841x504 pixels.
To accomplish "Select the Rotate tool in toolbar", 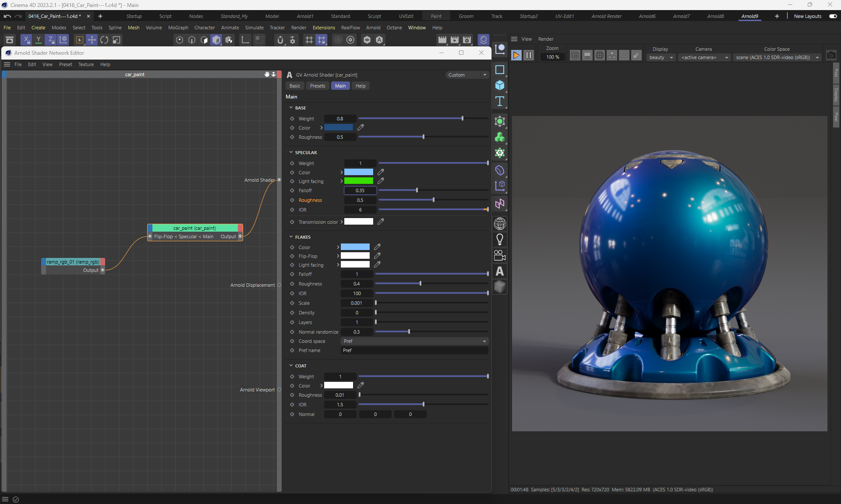I will point(104,40).
